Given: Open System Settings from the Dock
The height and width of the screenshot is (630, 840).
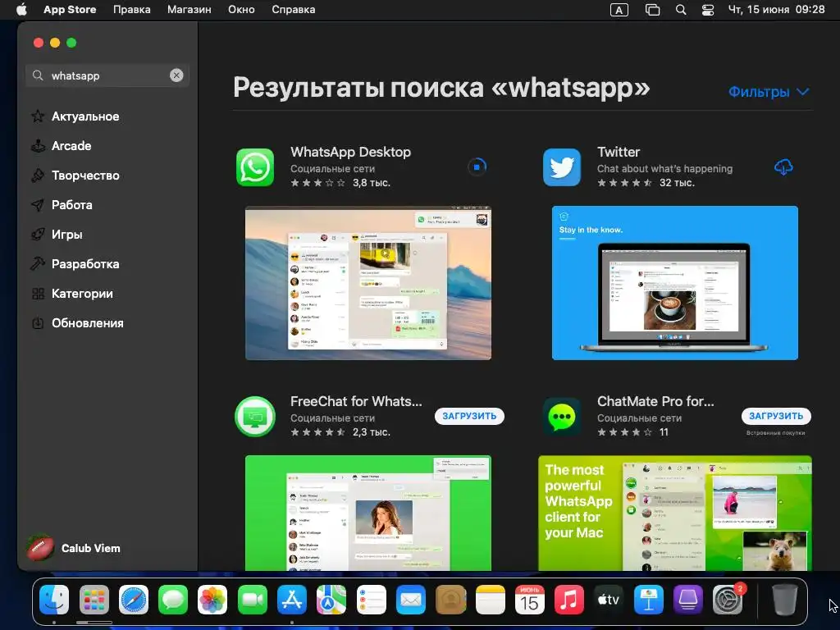Looking at the screenshot, I should click(x=728, y=600).
